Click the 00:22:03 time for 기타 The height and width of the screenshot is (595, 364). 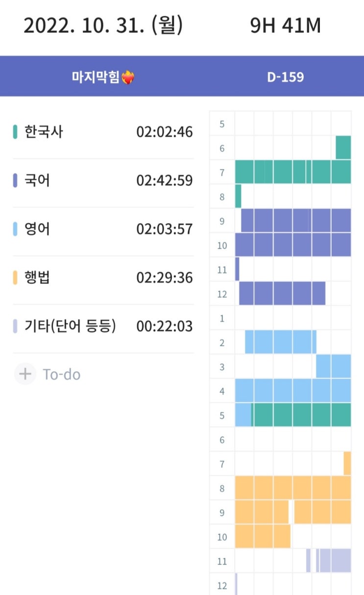(x=165, y=326)
